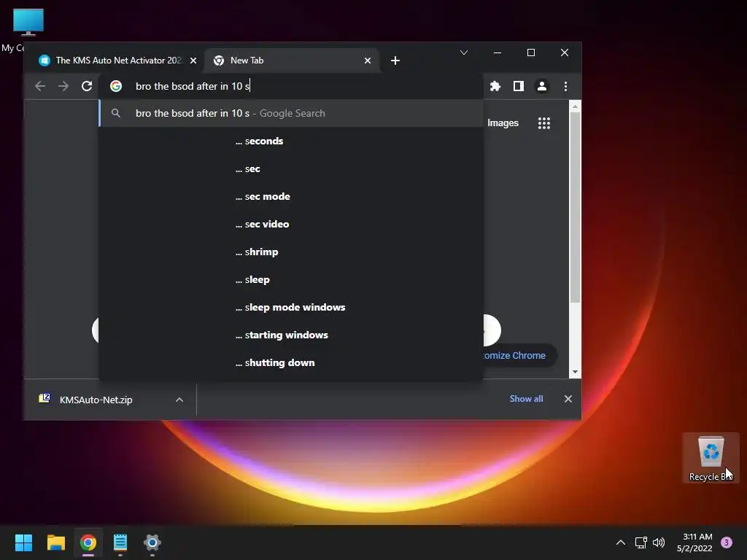Click the page vertical scrollbar thumb

tap(575, 208)
